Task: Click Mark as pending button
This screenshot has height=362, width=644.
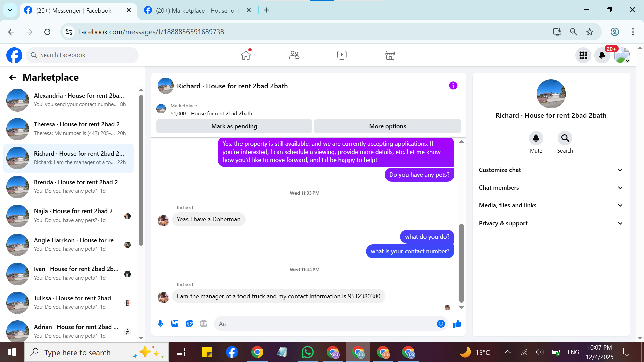Action: coord(234,126)
